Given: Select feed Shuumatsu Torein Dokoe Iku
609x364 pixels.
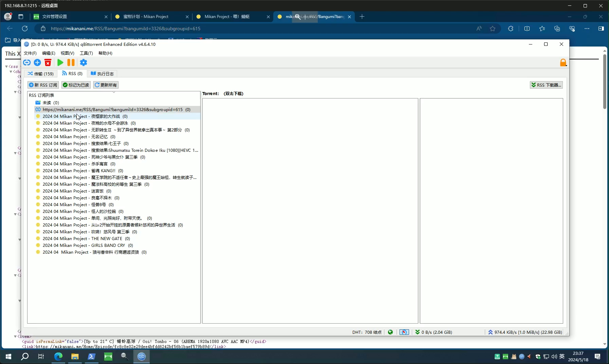Looking at the screenshot, I should (x=117, y=150).
